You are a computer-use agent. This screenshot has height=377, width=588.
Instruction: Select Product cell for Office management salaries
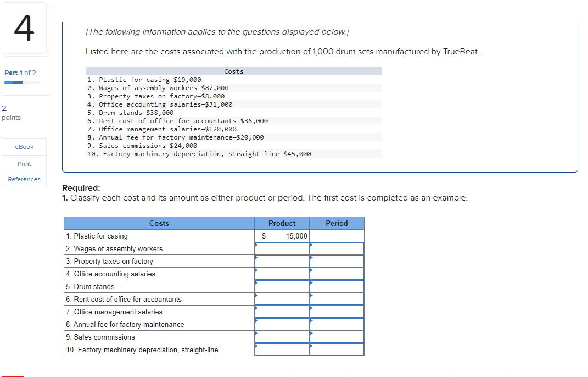(x=282, y=312)
